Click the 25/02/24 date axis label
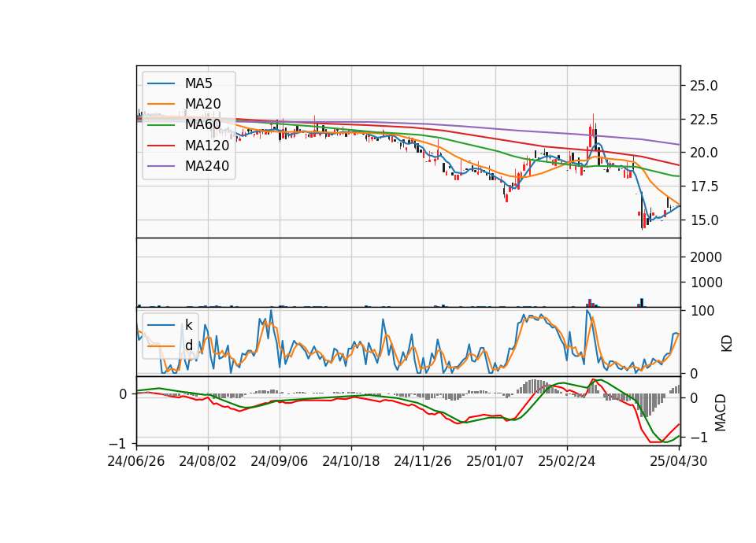The height and width of the screenshot is (543, 756). pos(567,461)
